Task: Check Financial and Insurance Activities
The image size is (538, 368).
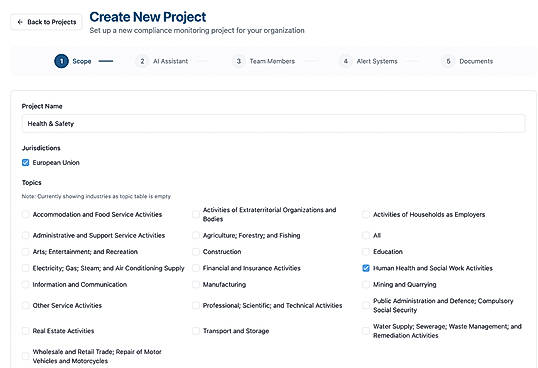Action: (x=196, y=268)
